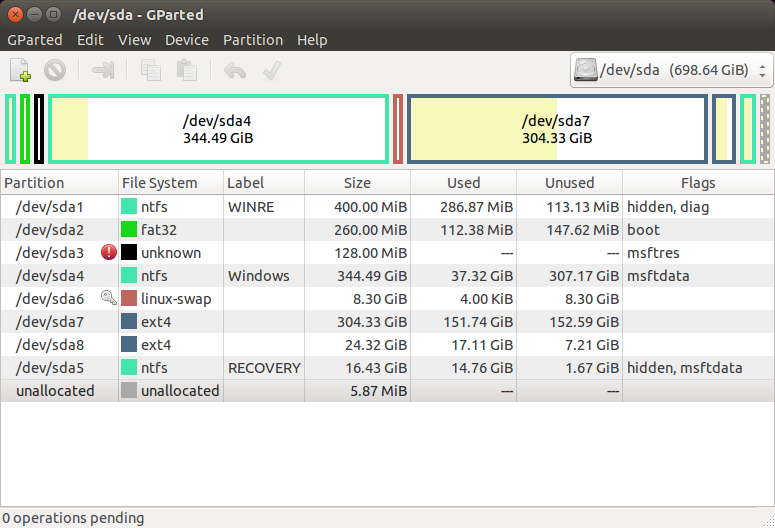Sort by the Used column header
Image resolution: width=775 pixels, height=528 pixels.
point(464,183)
